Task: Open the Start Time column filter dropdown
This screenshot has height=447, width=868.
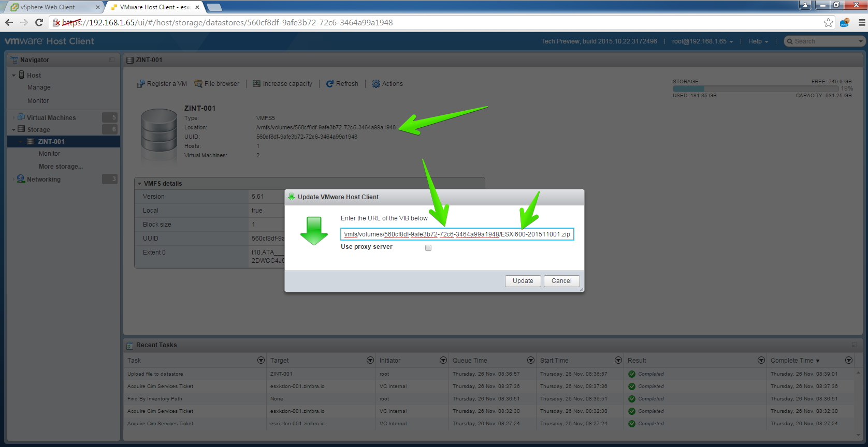Action: [618, 360]
